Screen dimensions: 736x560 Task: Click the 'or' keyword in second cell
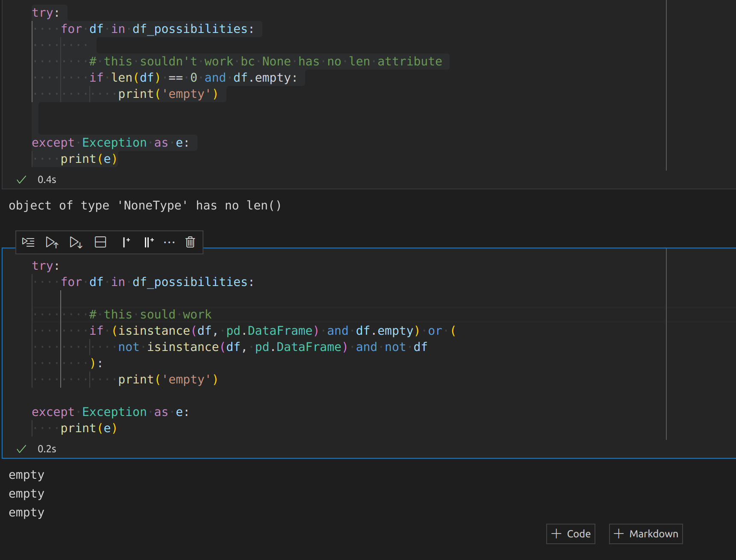pyautogui.click(x=435, y=331)
